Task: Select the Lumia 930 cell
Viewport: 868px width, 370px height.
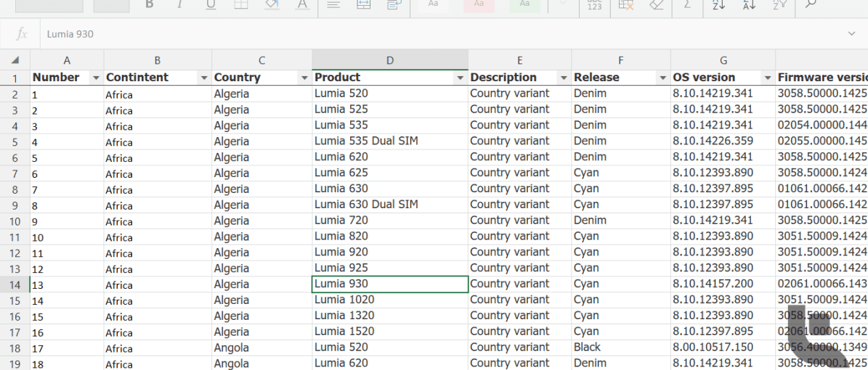Action: click(x=390, y=285)
